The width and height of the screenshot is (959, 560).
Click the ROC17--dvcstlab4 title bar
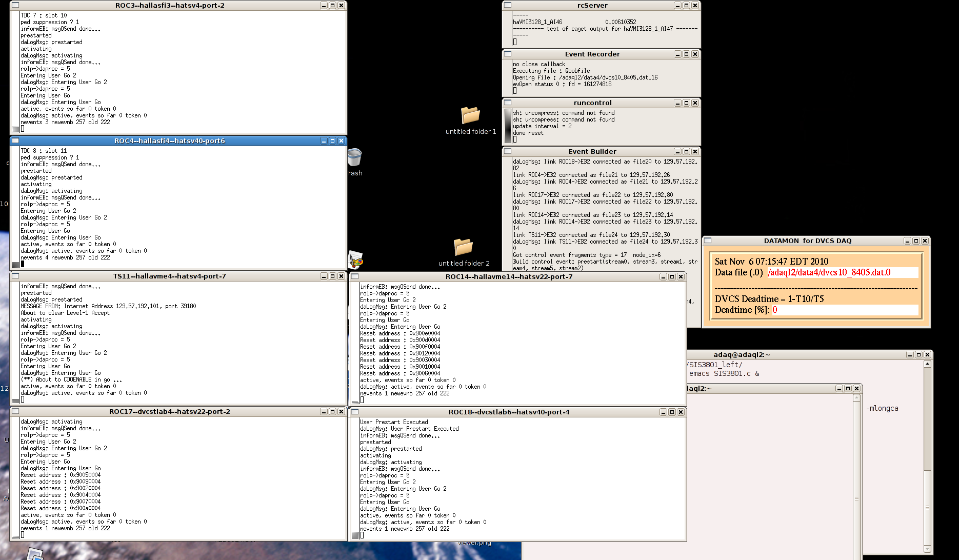pos(170,411)
